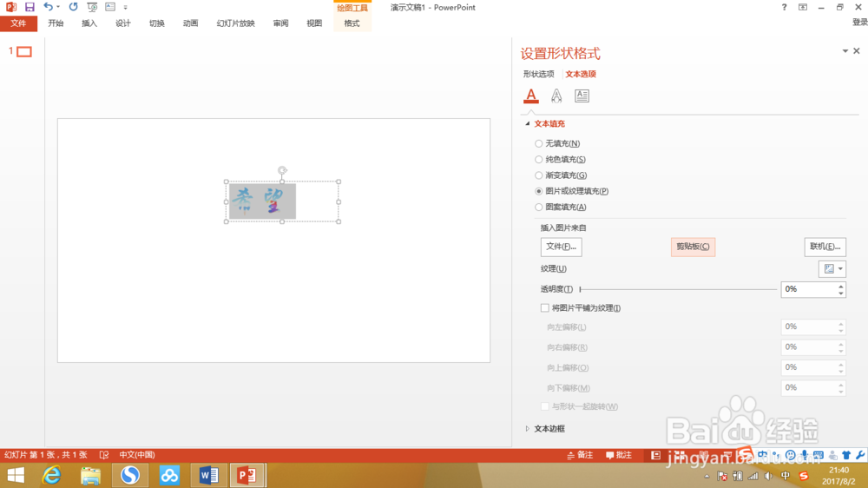This screenshot has width=868, height=488.
Task: Close the Format Shape pane
Action: (x=857, y=51)
